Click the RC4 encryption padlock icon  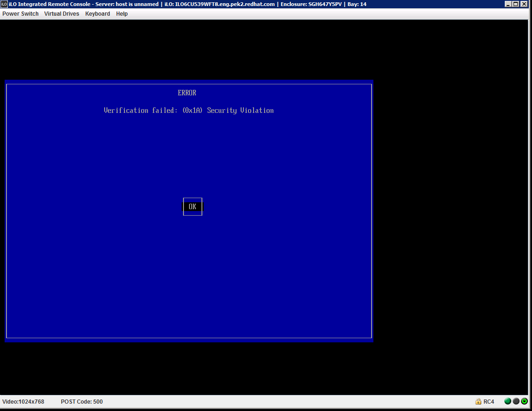click(479, 402)
